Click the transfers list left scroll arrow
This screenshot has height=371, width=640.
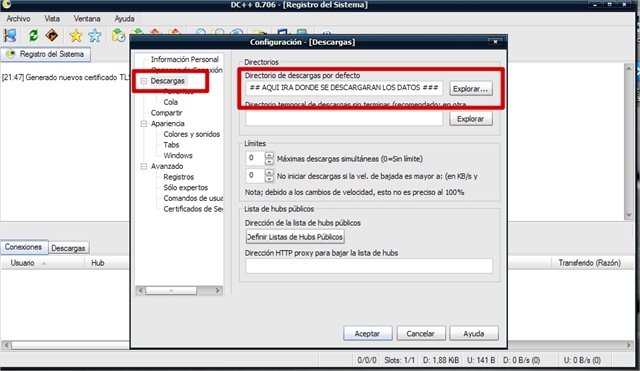point(6,345)
